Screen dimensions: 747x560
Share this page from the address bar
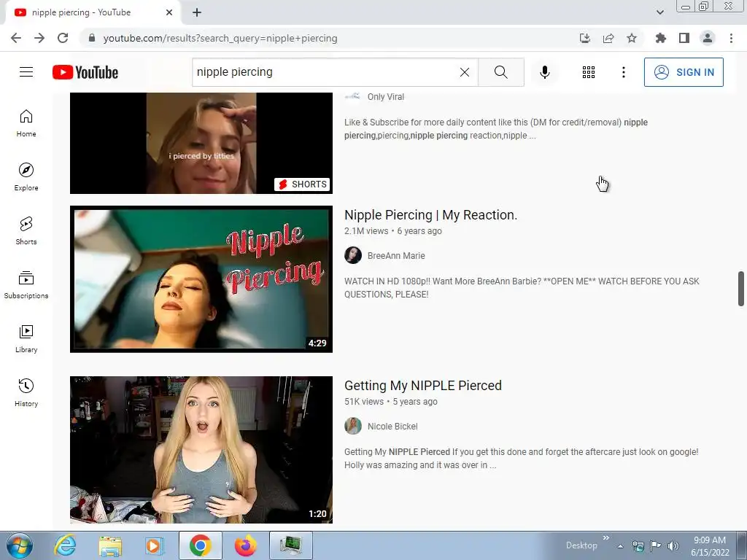tap(608, 38)
